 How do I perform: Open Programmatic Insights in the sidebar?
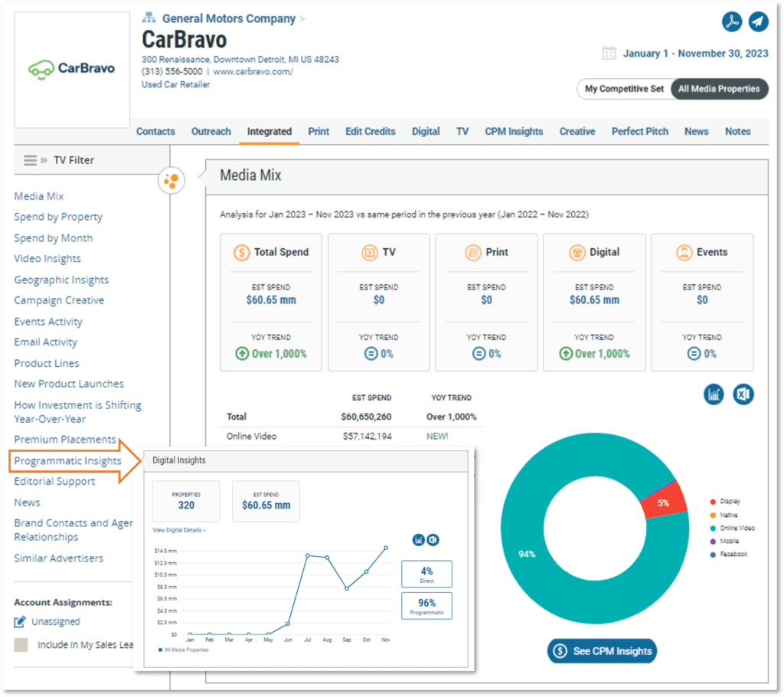(67, 461)
